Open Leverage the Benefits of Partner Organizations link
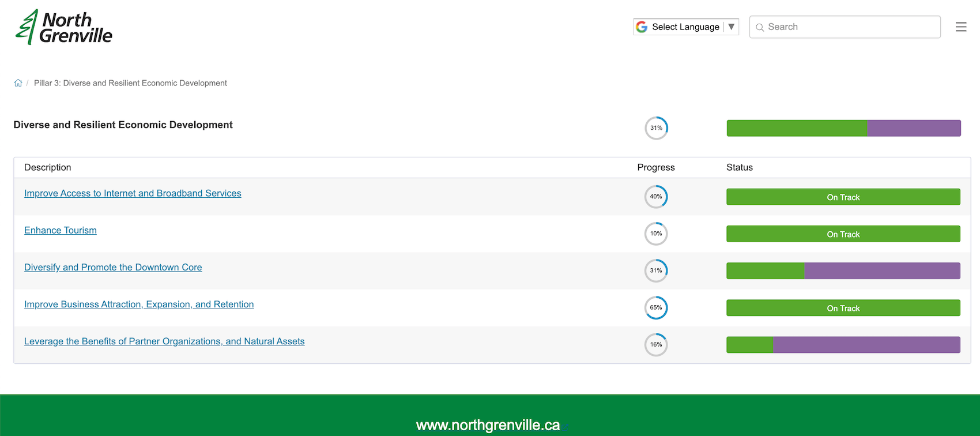 tap(164, 341)
